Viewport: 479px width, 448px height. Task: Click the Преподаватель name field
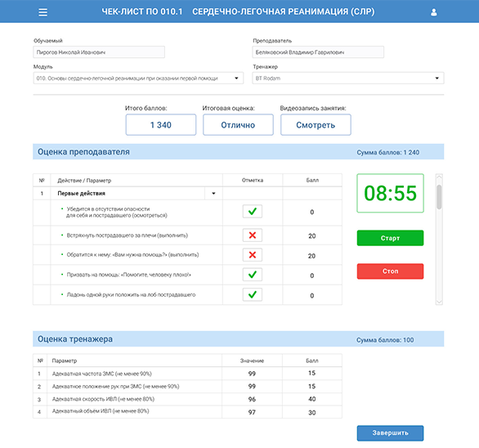click(x=318, y=52)
